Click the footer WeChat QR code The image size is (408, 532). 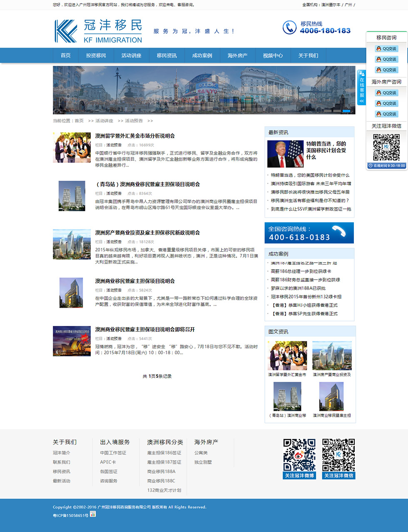[x=338, y=455]
